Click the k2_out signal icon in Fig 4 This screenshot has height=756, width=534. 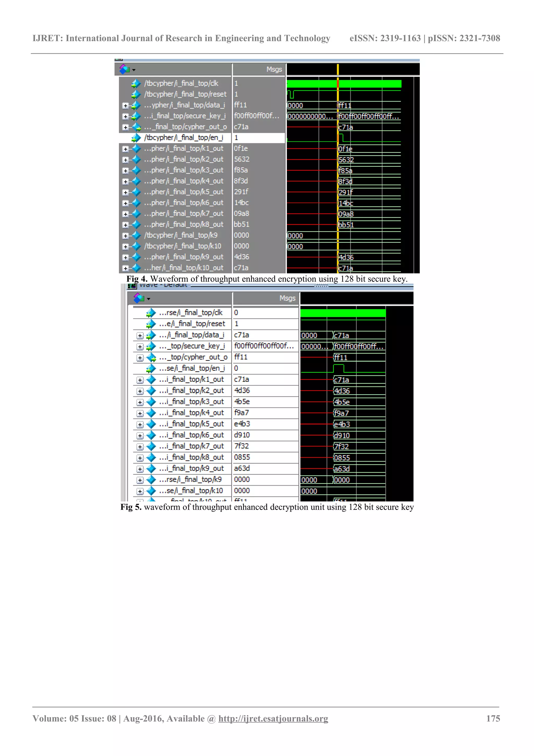(x=136, y=159)
